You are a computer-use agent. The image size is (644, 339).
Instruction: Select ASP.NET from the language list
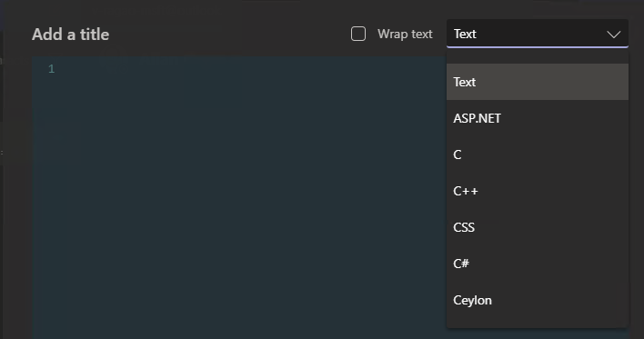click(x=538, y=118)
